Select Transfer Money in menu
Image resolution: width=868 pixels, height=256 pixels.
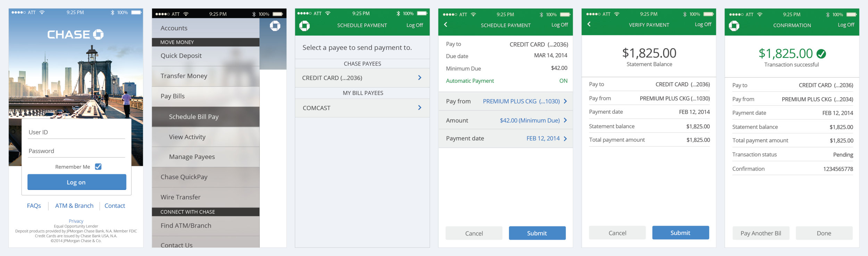[x=206, y=76]
